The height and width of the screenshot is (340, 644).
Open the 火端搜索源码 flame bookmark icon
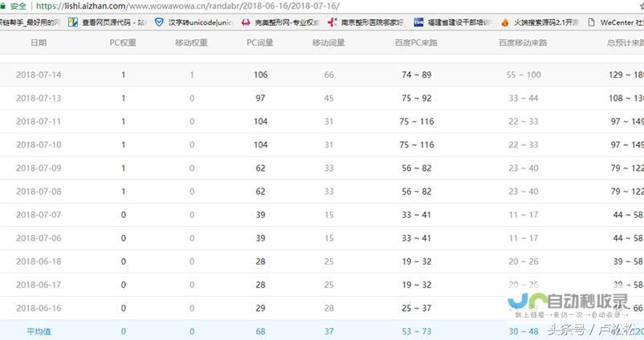click(x=505, y=22)
